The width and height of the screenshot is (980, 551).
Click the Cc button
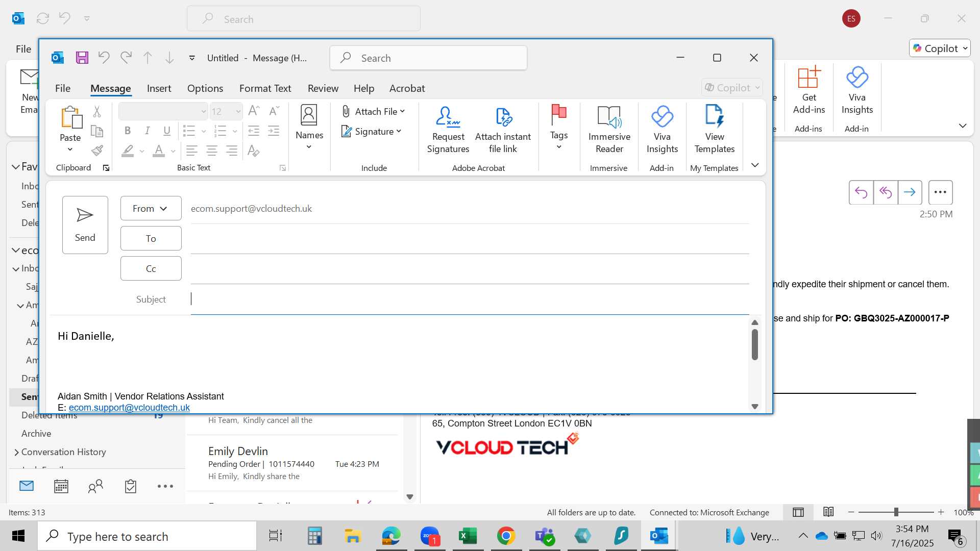(151, 268)
